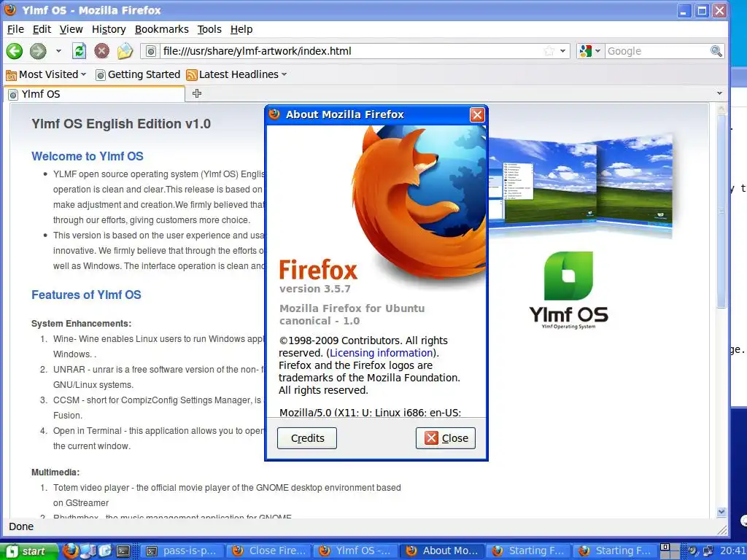The height and width of the screenshot is (560, 747).
Task: Bookmark this page with the star icon
Action: [549, 51]
